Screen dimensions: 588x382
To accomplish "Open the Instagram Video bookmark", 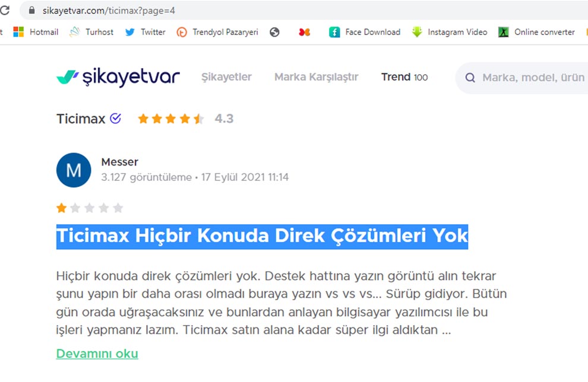I will (449, 32).
